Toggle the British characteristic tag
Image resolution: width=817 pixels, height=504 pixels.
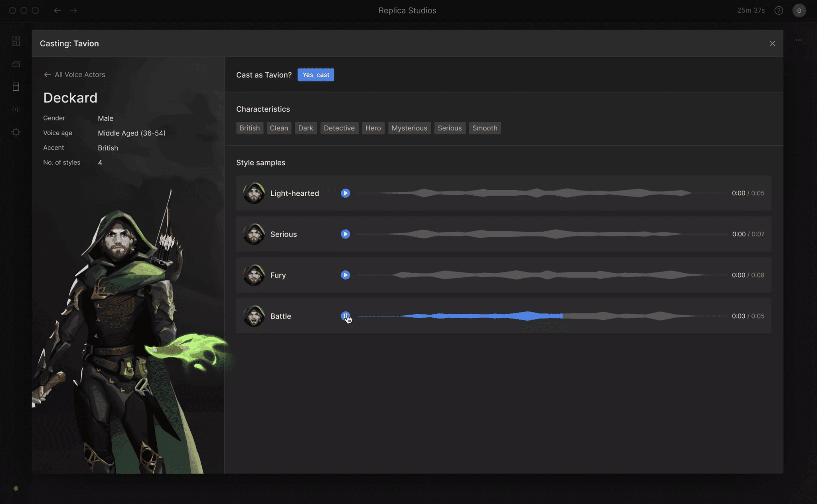(x=249, y=128)
